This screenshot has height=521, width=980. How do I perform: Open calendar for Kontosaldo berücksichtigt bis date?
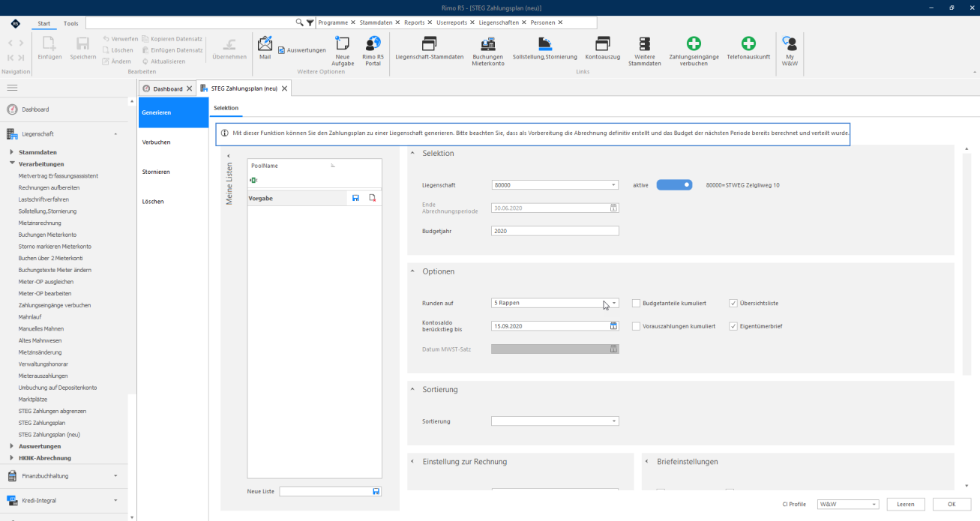613,326
